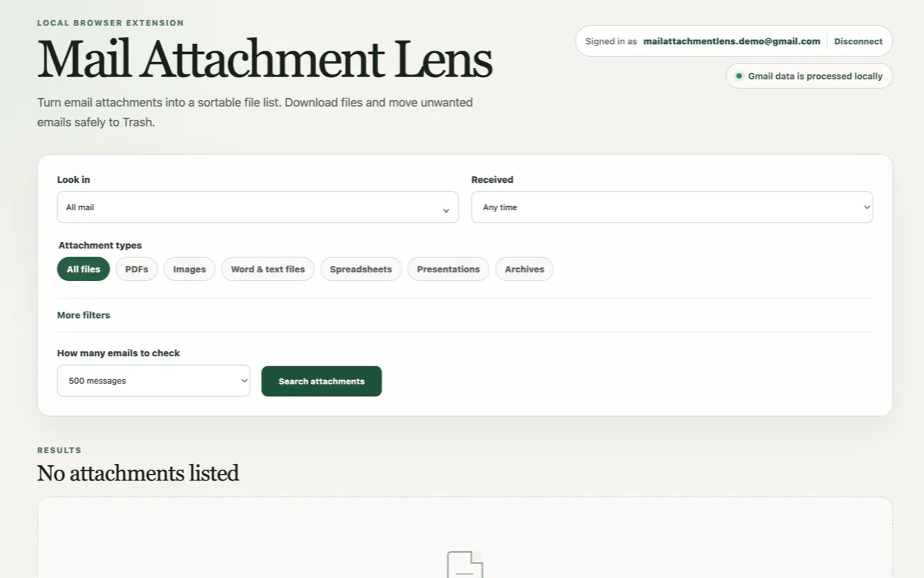The image size is (924, 578).
Task: Toggle the Images attachment filter
Action: tap(189, 269)
